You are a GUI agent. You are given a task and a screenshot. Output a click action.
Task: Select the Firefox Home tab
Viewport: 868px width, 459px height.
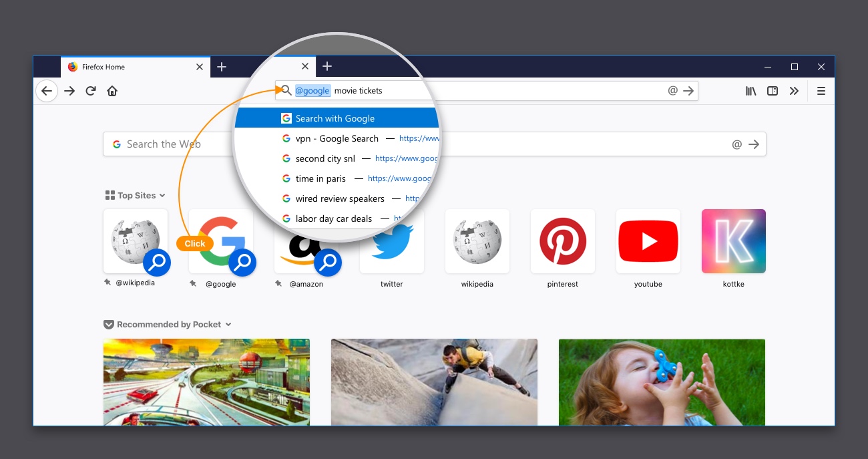[x=136, y=67]
